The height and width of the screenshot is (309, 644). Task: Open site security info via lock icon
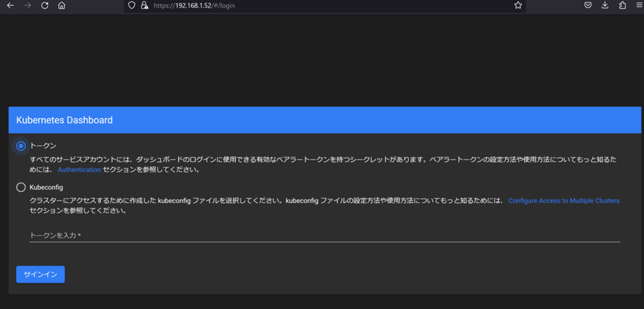pyautogui.click(x=144, y=6)
